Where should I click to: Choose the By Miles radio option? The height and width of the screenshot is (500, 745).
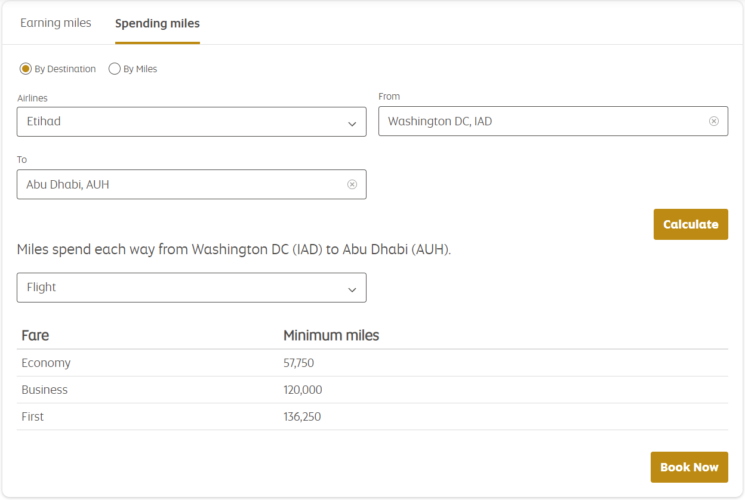click(x=114, y=69)
